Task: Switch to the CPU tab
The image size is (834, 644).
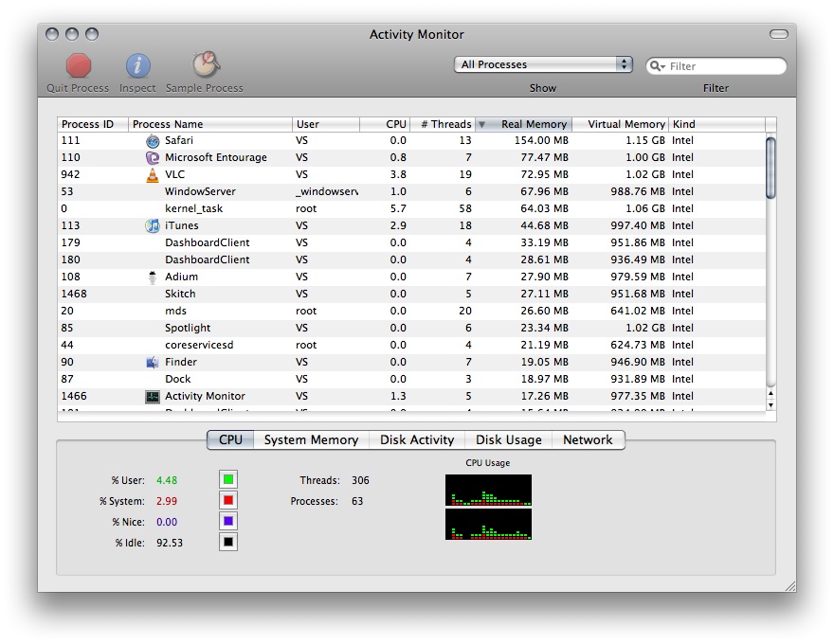Action: (x=230, y=440)
